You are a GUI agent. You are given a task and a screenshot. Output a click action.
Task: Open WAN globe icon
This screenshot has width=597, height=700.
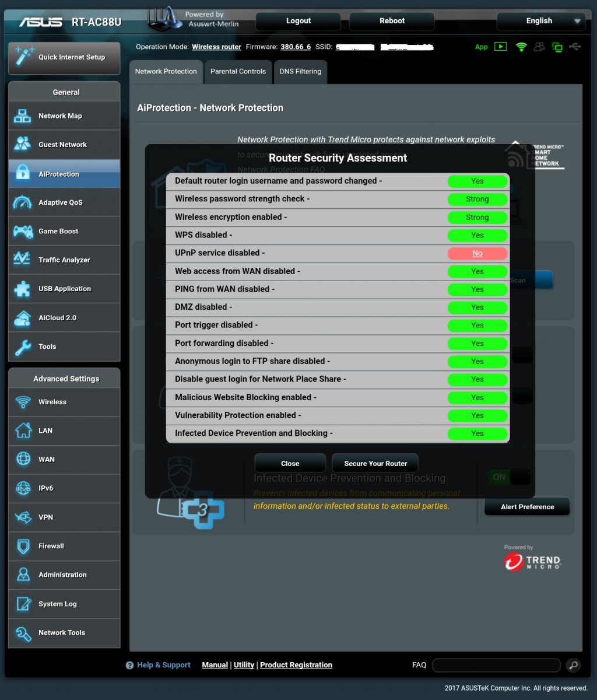[x=23, y=459]
